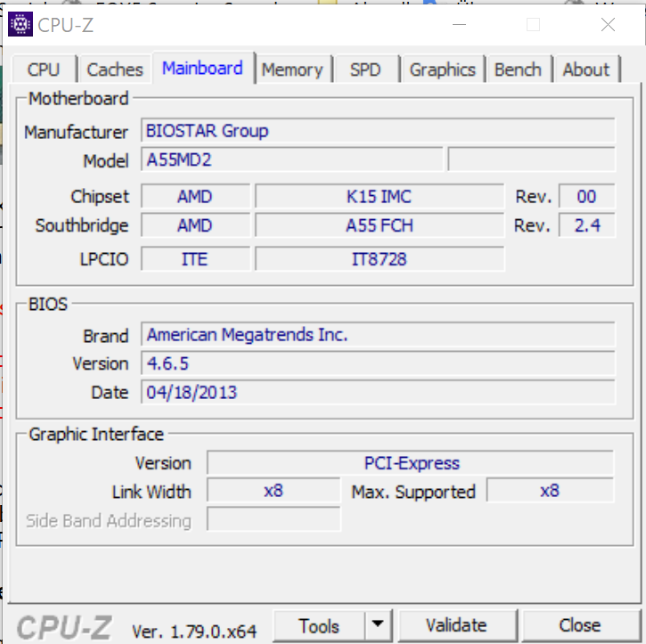Click the Side Band Addressing empty field
The height and width of the screenshot is (644, 646).
coord(274,519)
